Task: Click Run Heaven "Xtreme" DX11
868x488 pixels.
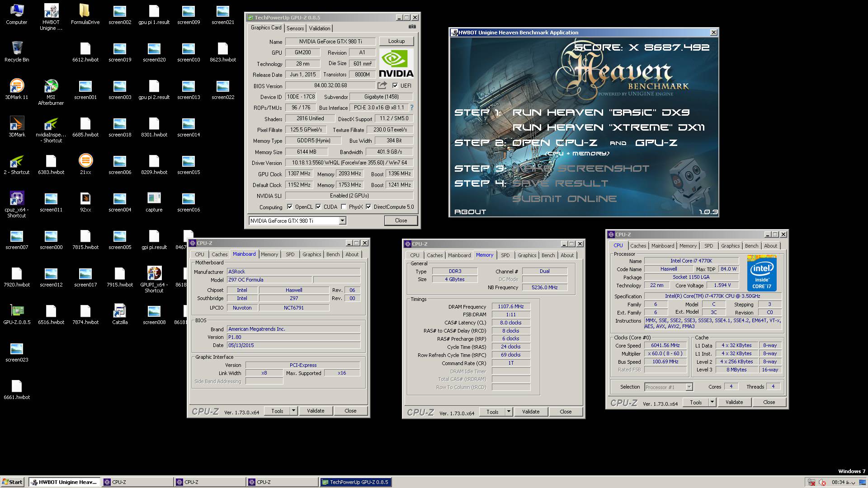Action: (609, 127)
